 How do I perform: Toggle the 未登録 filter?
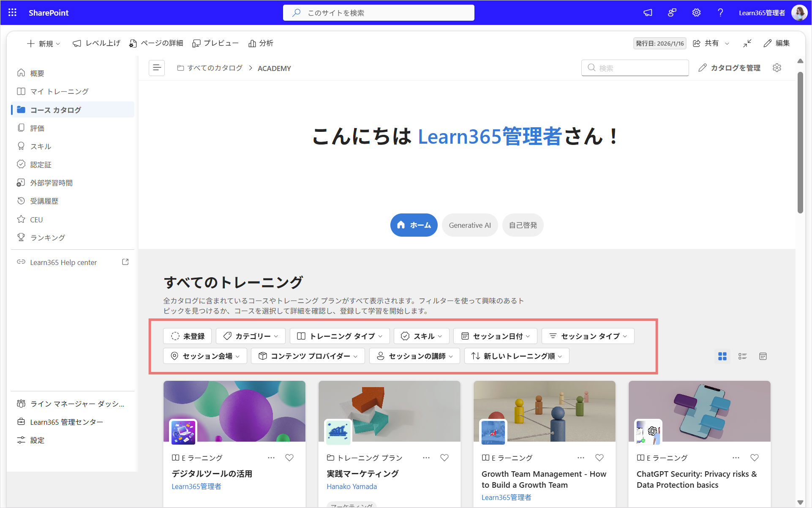click(188, 336)
